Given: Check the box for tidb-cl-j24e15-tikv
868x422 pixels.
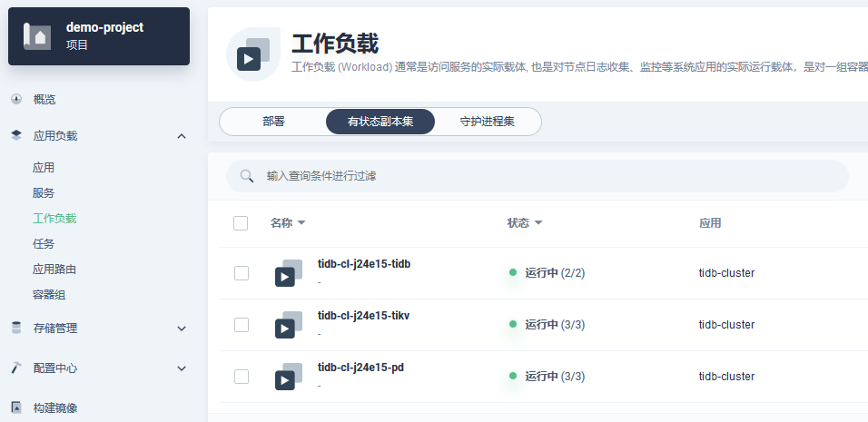Looking at the screenshot, I should coord(242,325).
